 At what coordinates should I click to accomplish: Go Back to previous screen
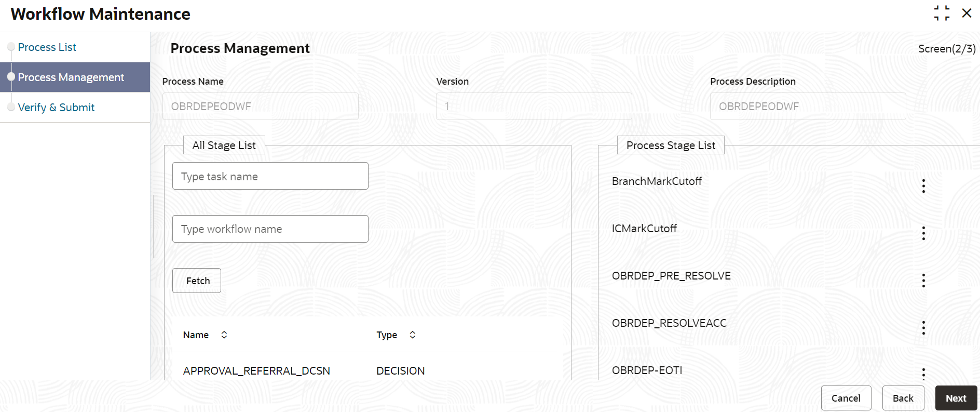point(903,398)
